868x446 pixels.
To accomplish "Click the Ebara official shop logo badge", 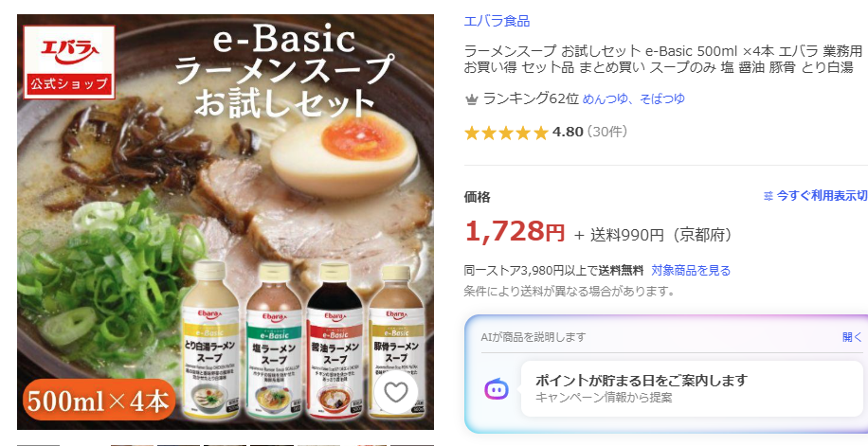I will [69, 62].
